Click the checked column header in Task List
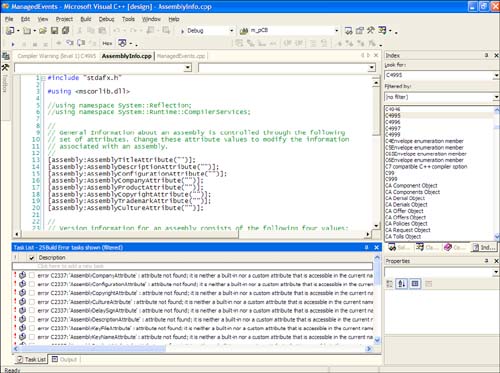The width and height of the screenshot is (500, 373). (31, 258)
